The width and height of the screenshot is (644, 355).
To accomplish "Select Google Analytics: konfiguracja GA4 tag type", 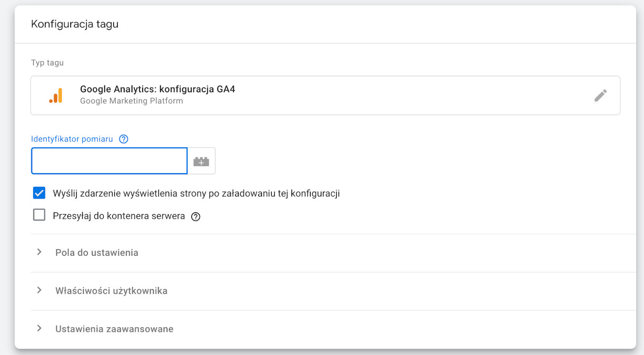I will click(x=325, y=95).
